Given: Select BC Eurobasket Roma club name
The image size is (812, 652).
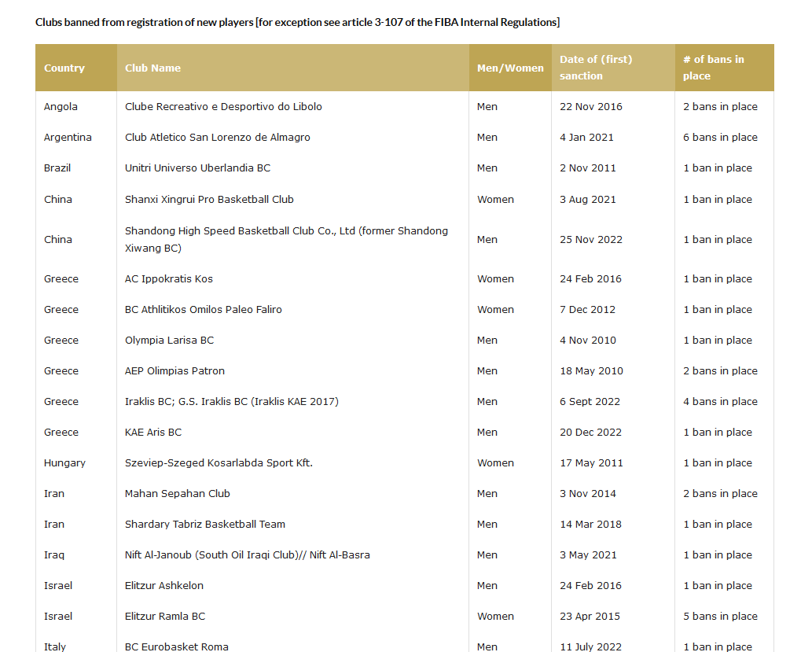Looking at the screenshot, I should (x=177, y=646).
